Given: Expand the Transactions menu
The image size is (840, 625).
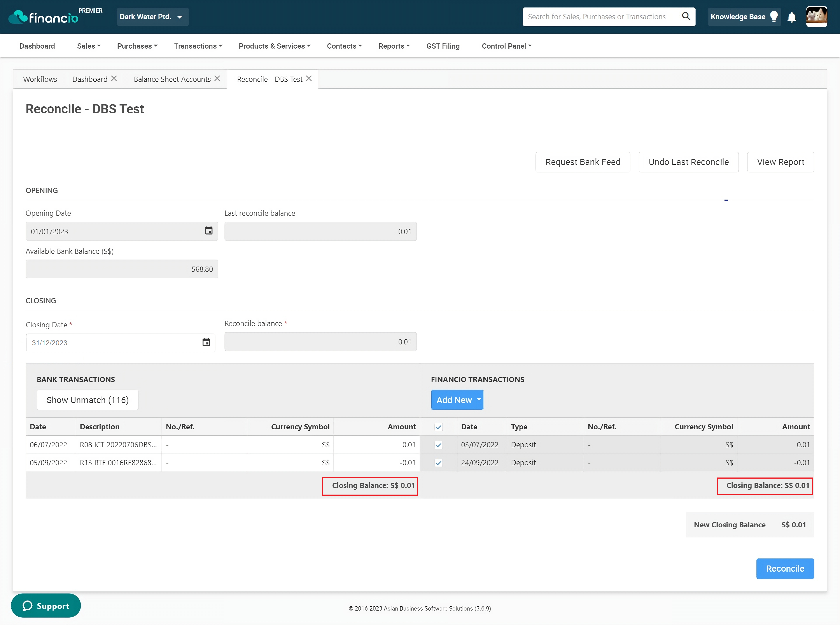Looking at the screenshot, I should click(198, 46).
